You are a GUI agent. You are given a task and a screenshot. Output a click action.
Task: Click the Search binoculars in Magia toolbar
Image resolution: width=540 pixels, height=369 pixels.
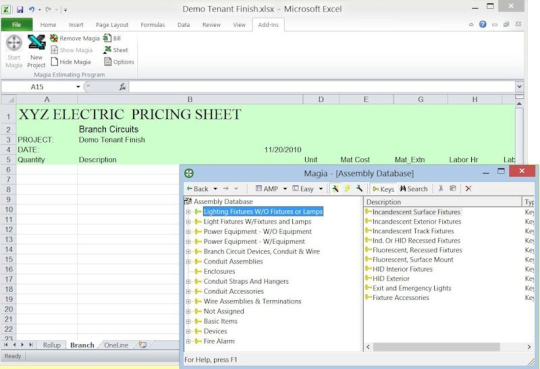413,188
